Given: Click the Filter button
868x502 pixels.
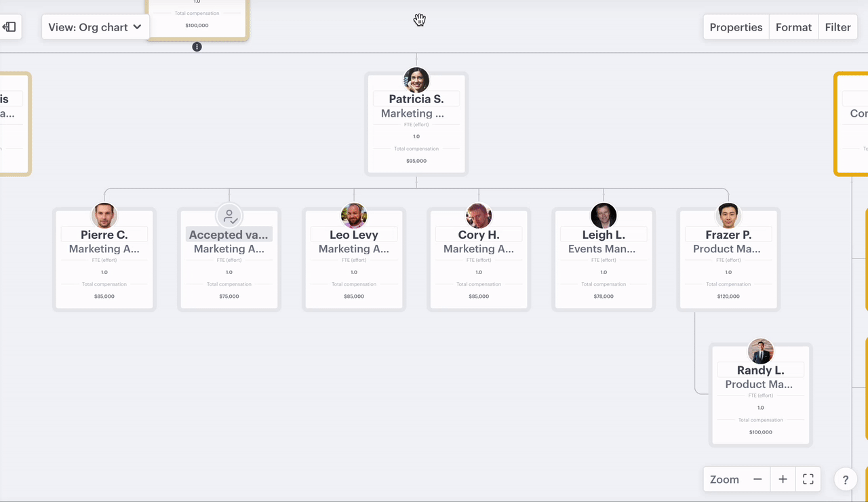Looking at the screenshot, I should (837, 27).
